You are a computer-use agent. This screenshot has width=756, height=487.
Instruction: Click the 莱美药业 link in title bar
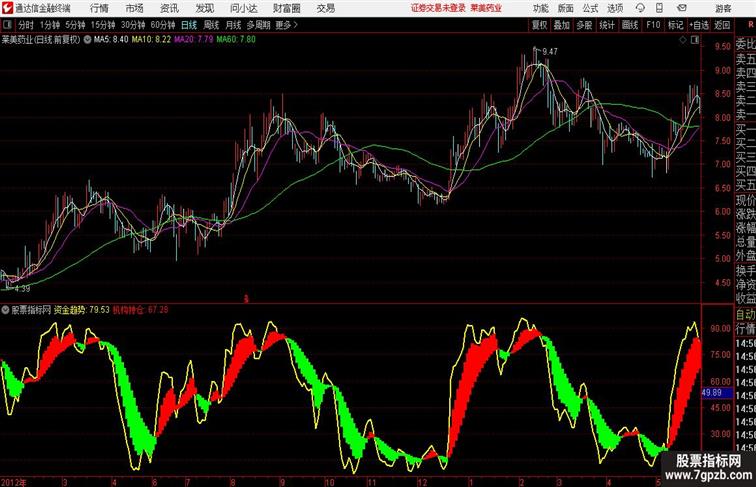point(486,8)
